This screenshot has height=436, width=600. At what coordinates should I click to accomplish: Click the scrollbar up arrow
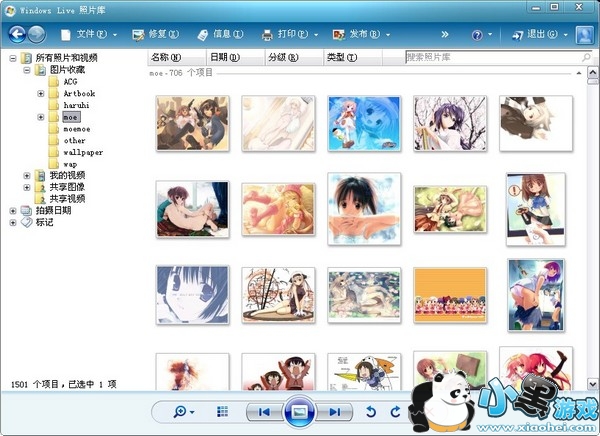click(x=593, y=72)
